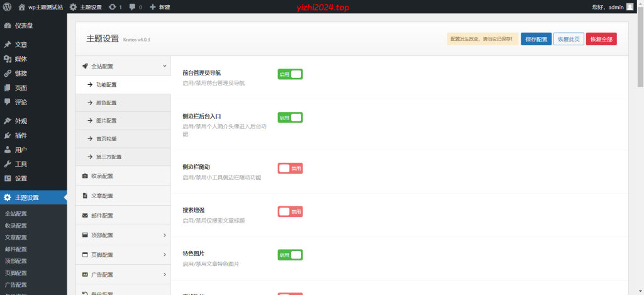Select the 颜色配置 sub-tab
644x295 pixels.
[x=106, y=103]
